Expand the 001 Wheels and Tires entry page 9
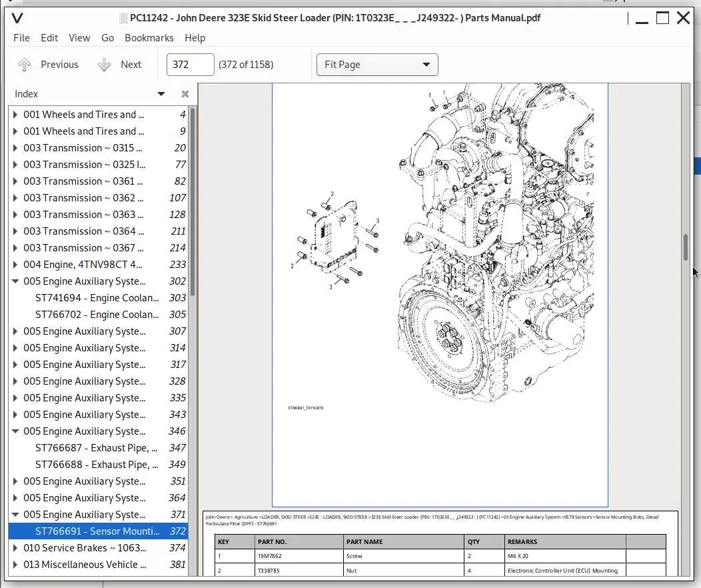The image size is (701, 588). [x=15, y=131]
